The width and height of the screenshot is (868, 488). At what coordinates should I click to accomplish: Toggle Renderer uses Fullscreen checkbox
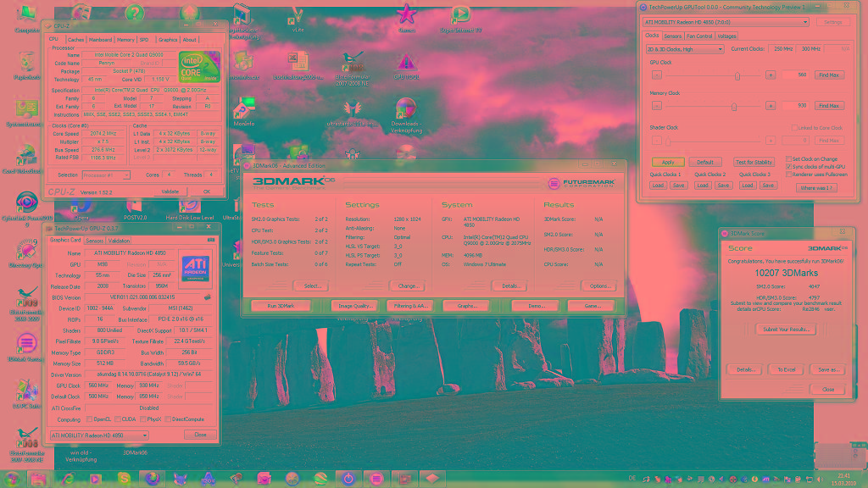point(789,175)
